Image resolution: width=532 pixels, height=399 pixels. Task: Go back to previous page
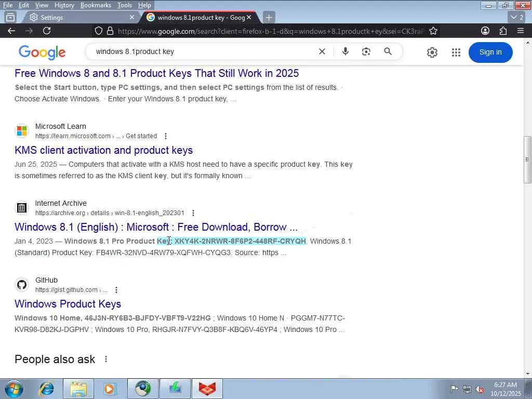point(11,31)
